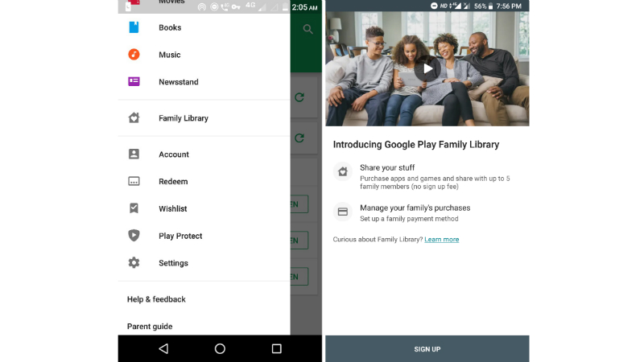Tap the Share your stuff house icon
The image size is (644, 362).
coord(343,171)
